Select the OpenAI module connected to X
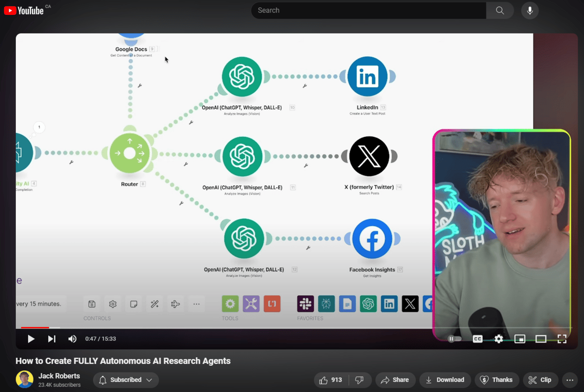The height and width of the screenshot is (392, 584). click(x=242, y=156)
